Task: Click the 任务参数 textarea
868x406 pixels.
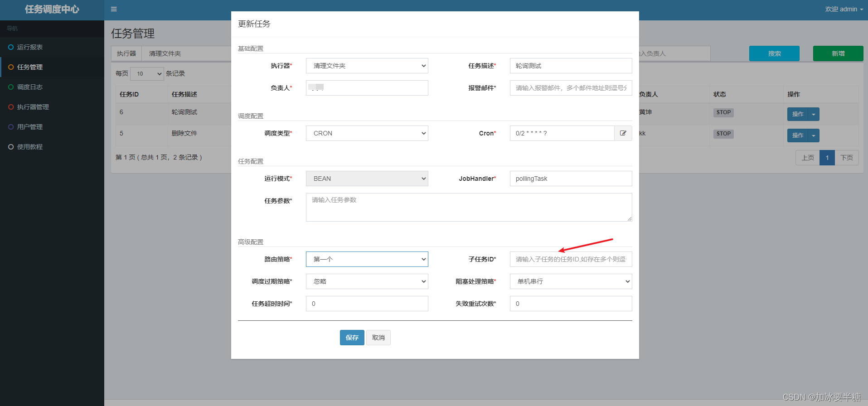Action: point(469,208)
